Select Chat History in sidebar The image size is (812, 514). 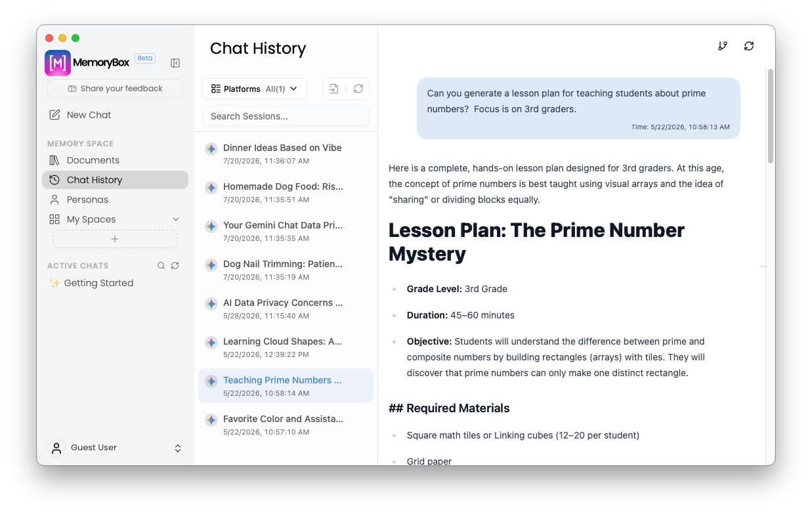pos(115,180)
